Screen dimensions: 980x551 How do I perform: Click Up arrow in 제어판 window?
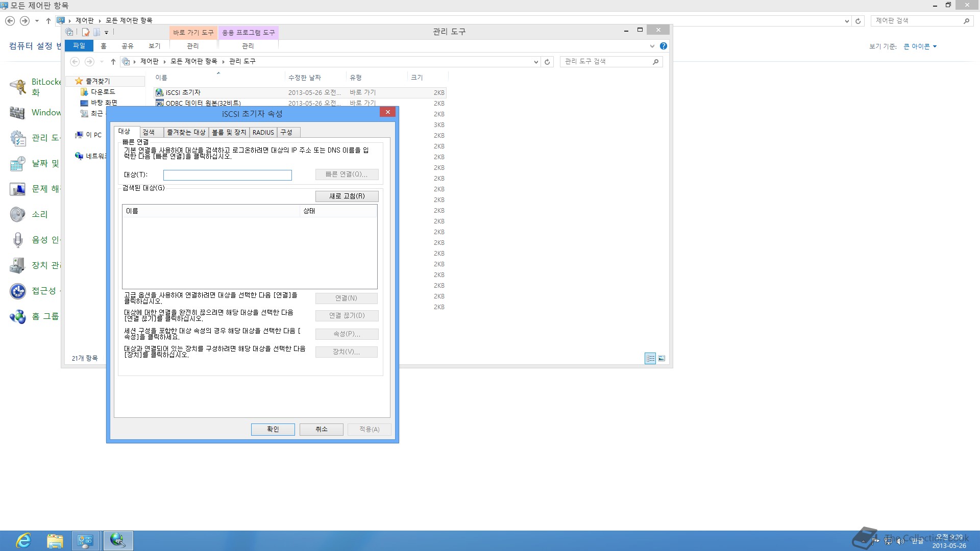48,21
